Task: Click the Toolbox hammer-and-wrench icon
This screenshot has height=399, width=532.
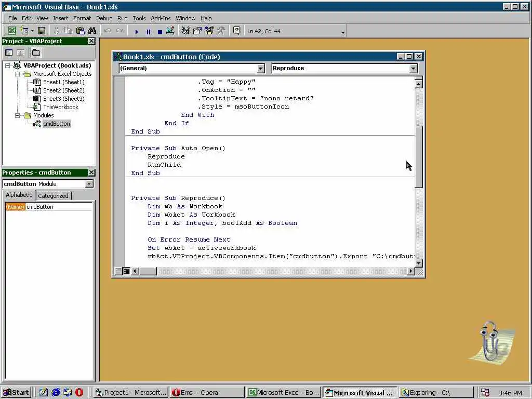Action: pyautogui.click(x=221, y=31)
